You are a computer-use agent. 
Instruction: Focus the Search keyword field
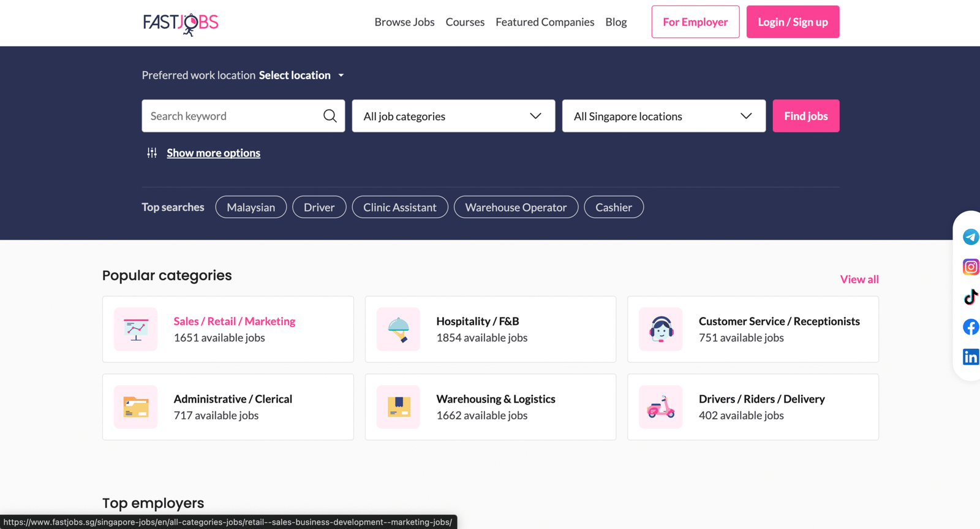(243, 116)
